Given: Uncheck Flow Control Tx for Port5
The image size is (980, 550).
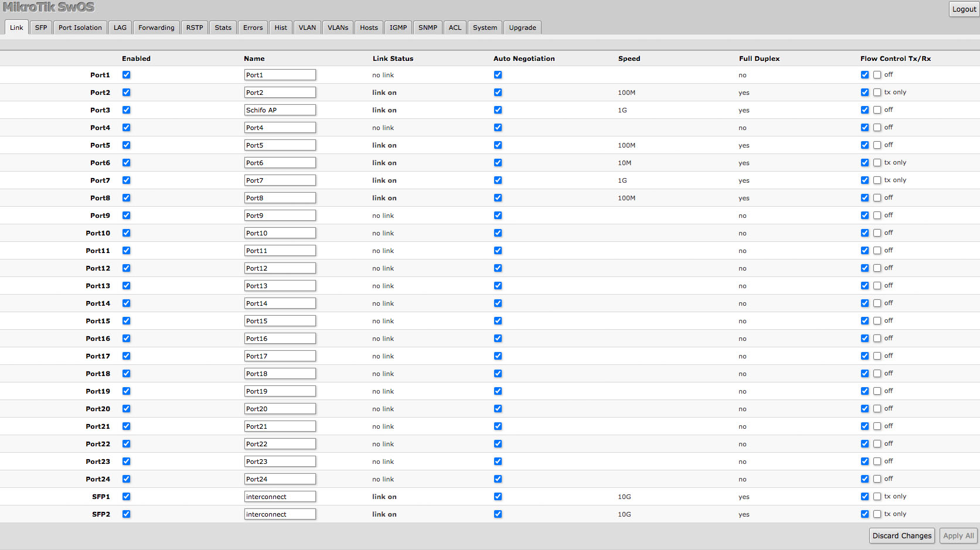Looking at the screenshot, I should [x=865, y=145].
